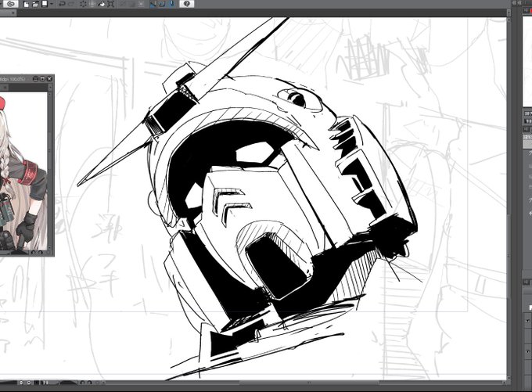Click the Clear Outside Selection icon

92,4
